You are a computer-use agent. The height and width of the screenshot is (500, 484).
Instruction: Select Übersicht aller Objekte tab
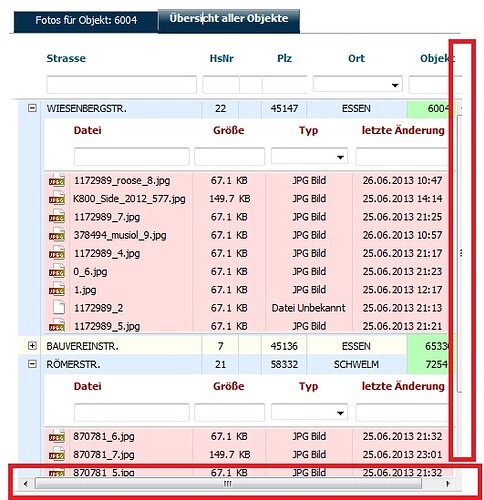point(229,19)
